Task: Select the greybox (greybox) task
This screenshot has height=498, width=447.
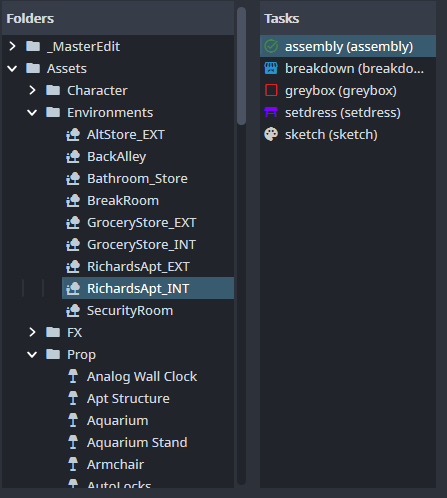Action: [348, 90]
